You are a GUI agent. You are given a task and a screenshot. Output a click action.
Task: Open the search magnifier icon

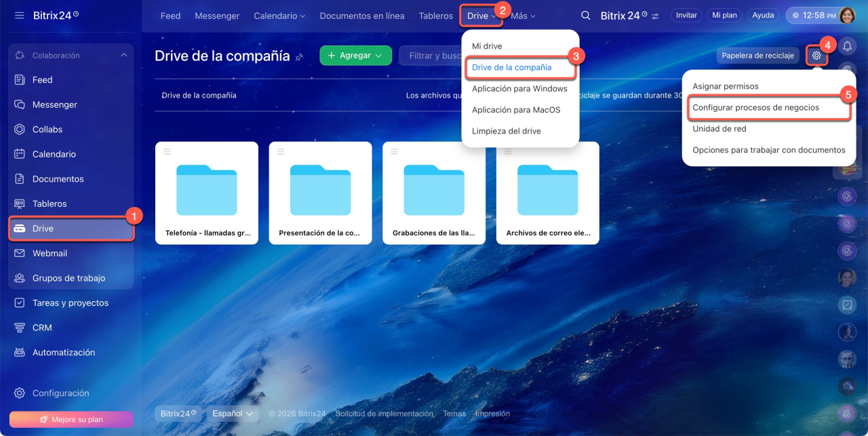point(586,16)
